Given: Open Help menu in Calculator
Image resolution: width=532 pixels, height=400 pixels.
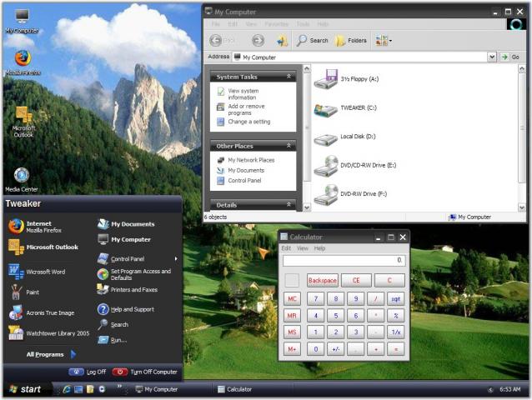Looking at the screenshot, I should [319, 248].
